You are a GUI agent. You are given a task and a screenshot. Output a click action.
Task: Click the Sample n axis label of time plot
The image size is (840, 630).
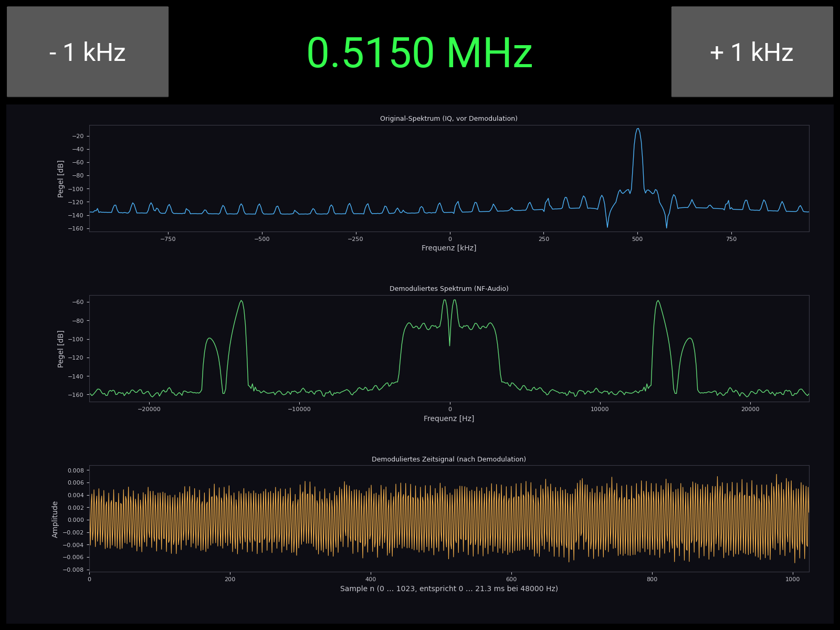pyautogui.click(x=449, y=589)
